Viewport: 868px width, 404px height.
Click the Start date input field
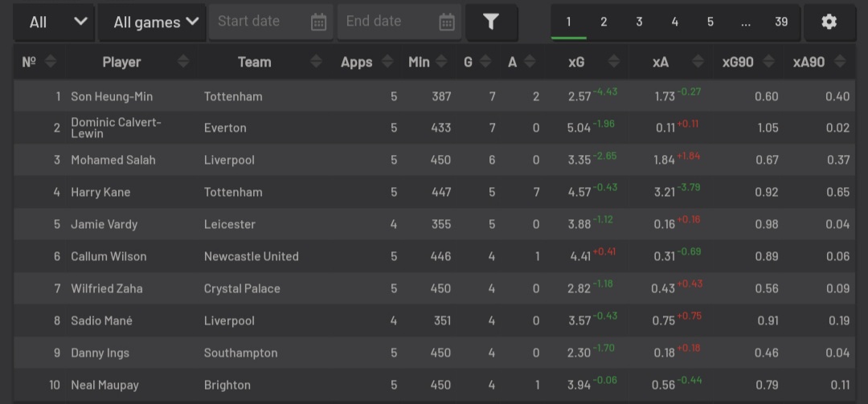coord(257,22)
